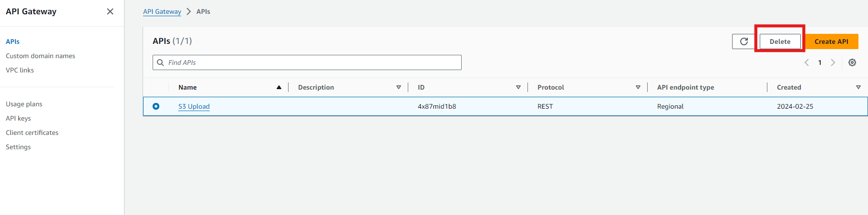868x215 pixels.
Task: Delete the selected API
Action: point(780,41)
